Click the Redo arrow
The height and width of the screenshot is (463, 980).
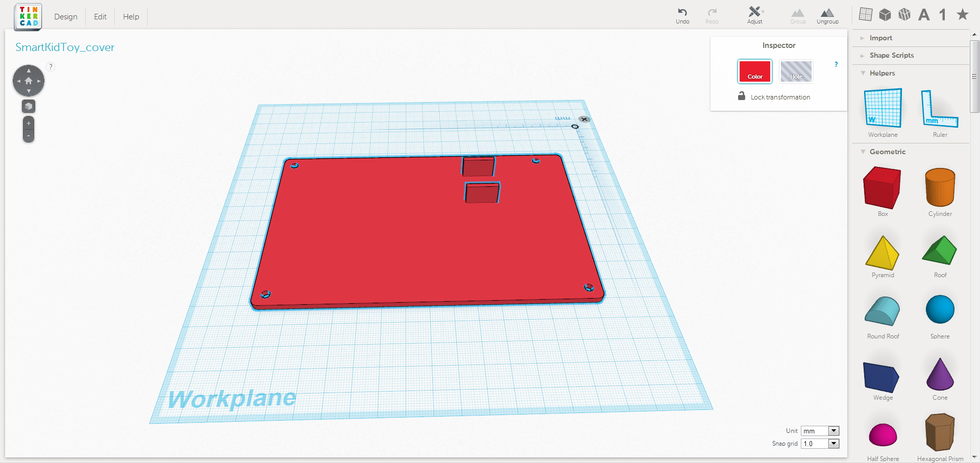712,15
